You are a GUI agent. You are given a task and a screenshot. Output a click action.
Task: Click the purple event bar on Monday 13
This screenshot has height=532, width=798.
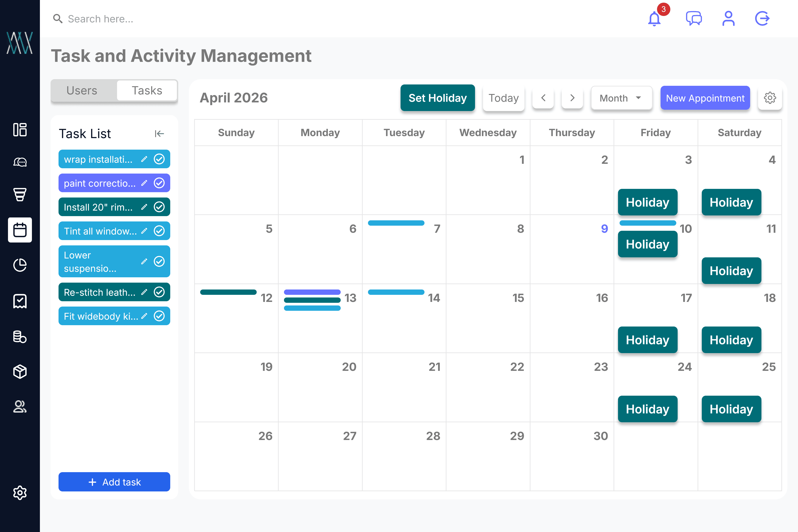tap(312, 292)
